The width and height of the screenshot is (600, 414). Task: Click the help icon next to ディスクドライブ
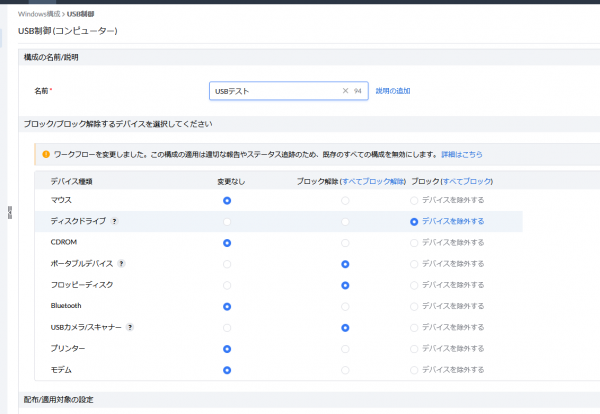pos(114,221)
